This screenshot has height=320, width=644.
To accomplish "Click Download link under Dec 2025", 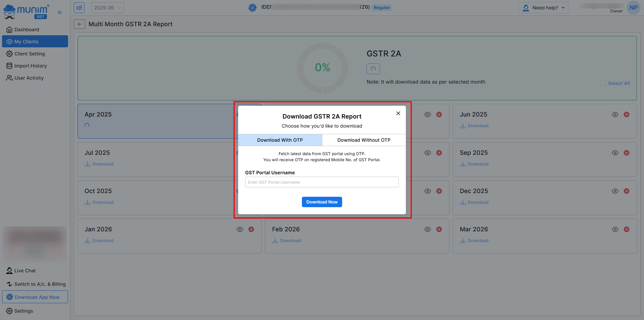I will [x=478, y=202].
